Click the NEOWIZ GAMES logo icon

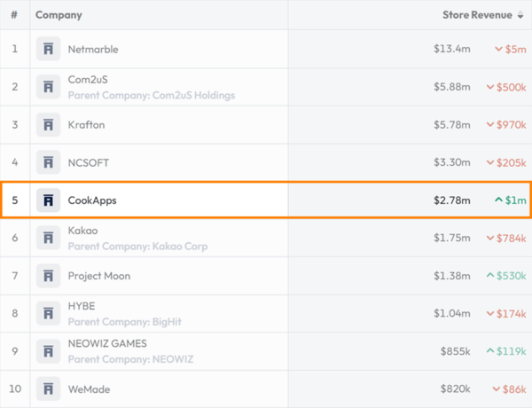point(49,351)
